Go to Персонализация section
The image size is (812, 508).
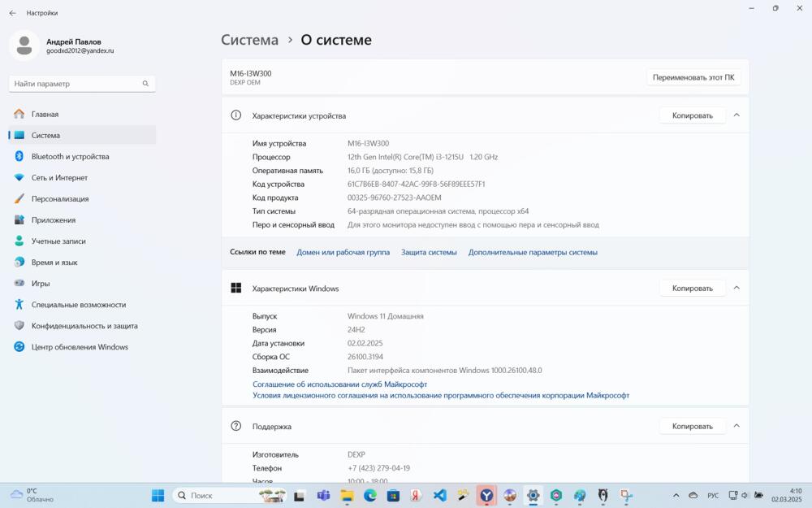(x=82, y=199)
